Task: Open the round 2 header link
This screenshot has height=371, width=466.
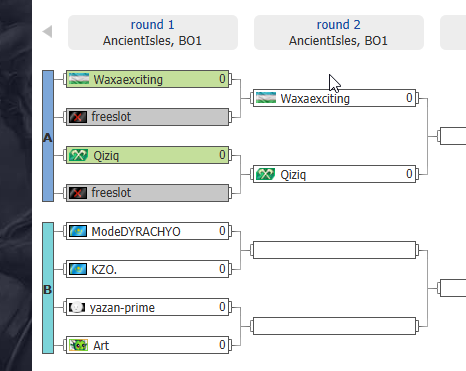Action: pos(338,25)
